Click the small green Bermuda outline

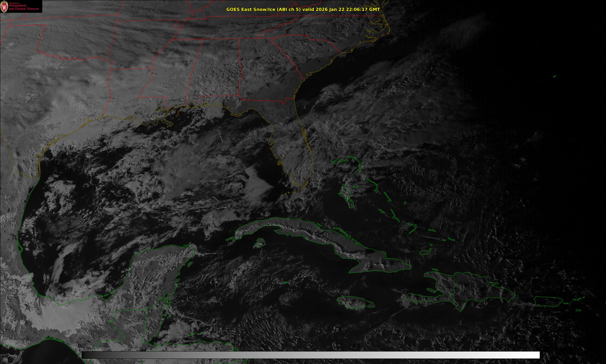(x=554, y=76)
